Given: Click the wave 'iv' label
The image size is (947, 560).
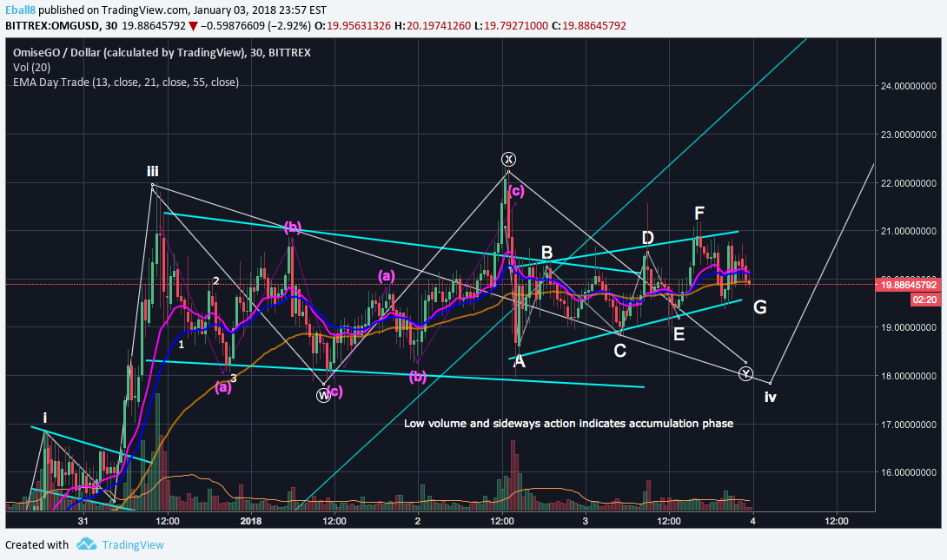Looking at the screenshot, I should click(771, 397).
